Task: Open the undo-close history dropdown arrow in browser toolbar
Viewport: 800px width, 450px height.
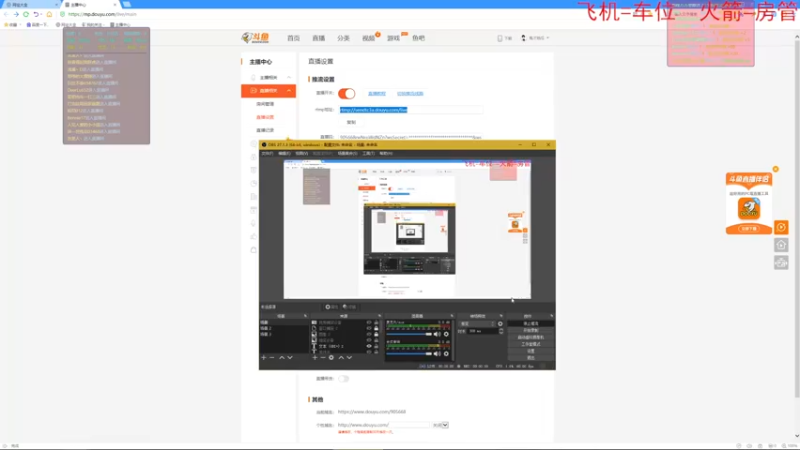Action: tap(40, 14)
